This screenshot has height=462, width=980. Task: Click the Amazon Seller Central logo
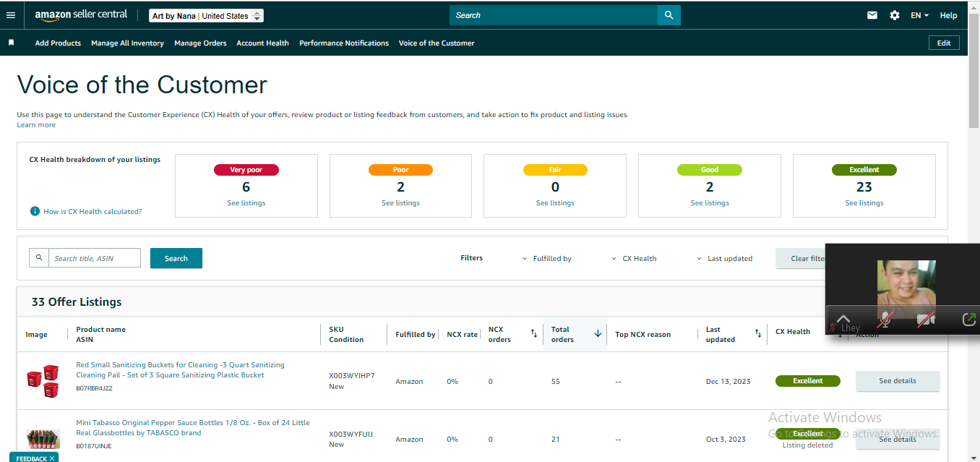(81, 14)
